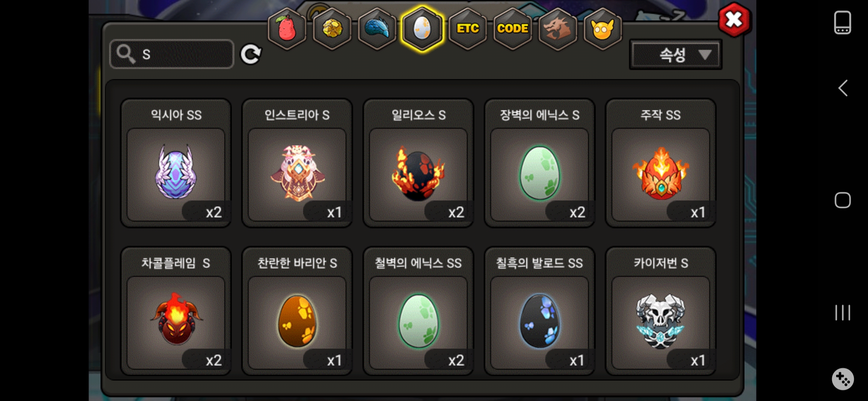Screen dimensions: 868x401
Task: Pick the 일리오스 S lava egg
Action: point(418,163)
